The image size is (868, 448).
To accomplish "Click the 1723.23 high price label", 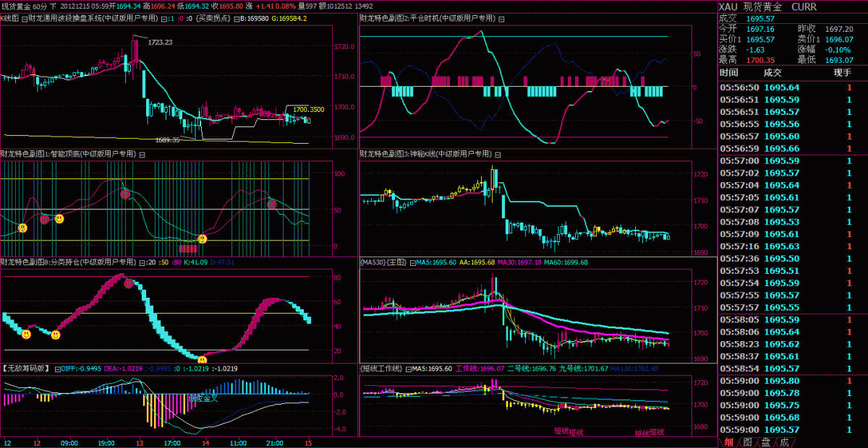I will tap(160, 43).
